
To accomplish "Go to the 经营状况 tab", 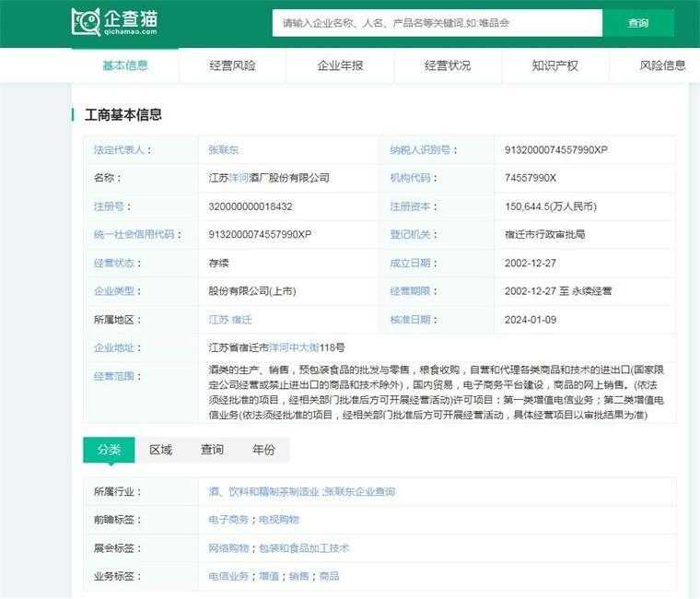I will (448, 65).
